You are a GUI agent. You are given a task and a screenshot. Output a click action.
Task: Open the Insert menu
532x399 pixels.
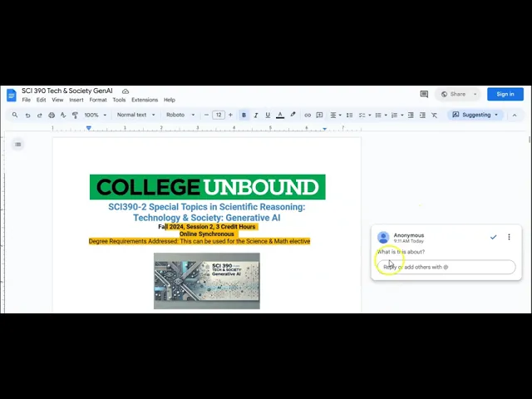(76, 100)
